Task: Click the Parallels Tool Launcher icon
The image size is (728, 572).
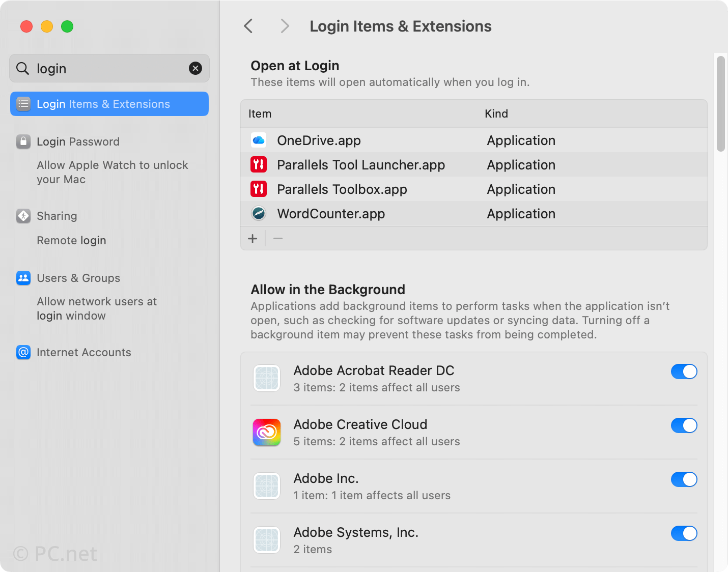Action: [259, 164]
